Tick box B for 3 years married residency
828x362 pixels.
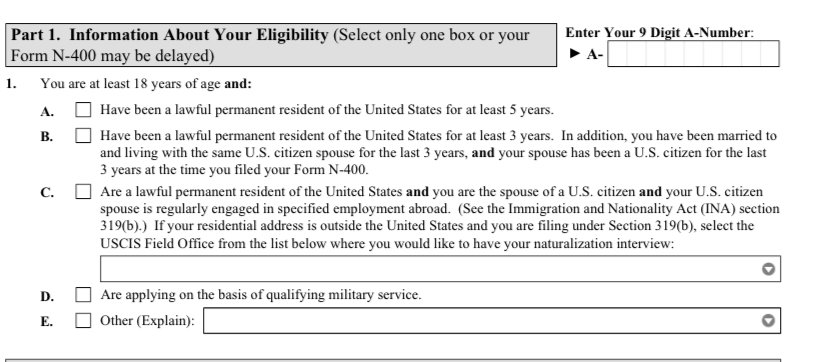(83, 136)
